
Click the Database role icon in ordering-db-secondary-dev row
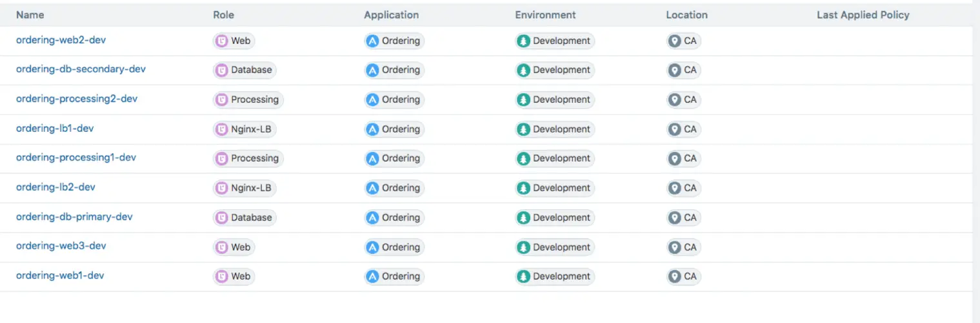[222, 70]
